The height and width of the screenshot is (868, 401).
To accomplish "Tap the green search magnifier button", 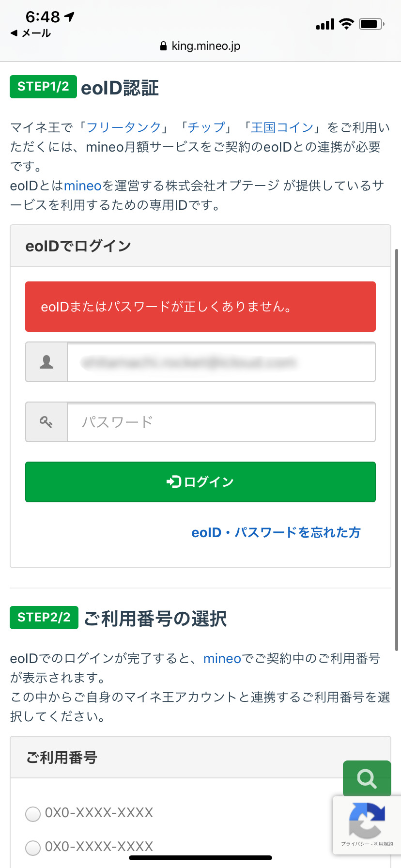I will coord(367,778).
